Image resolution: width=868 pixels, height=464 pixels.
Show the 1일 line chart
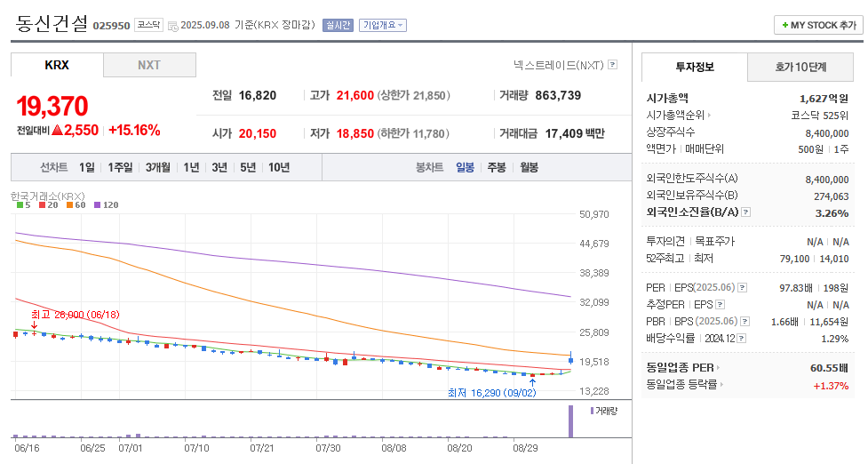pyautogui.click(x=87, y=167)
